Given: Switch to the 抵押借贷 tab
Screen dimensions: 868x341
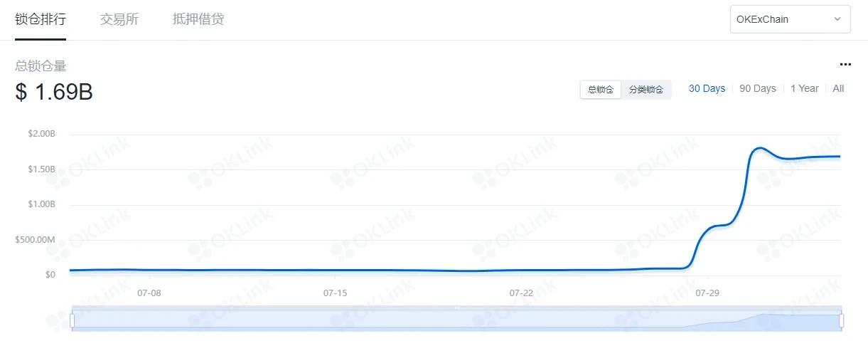Looking at the screenshot, I should [198, 19].
